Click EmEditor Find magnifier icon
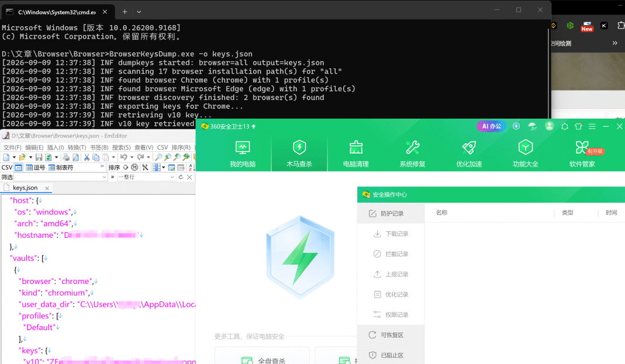The width and height of the screenshot is (625, 364). tap(158, 157)
